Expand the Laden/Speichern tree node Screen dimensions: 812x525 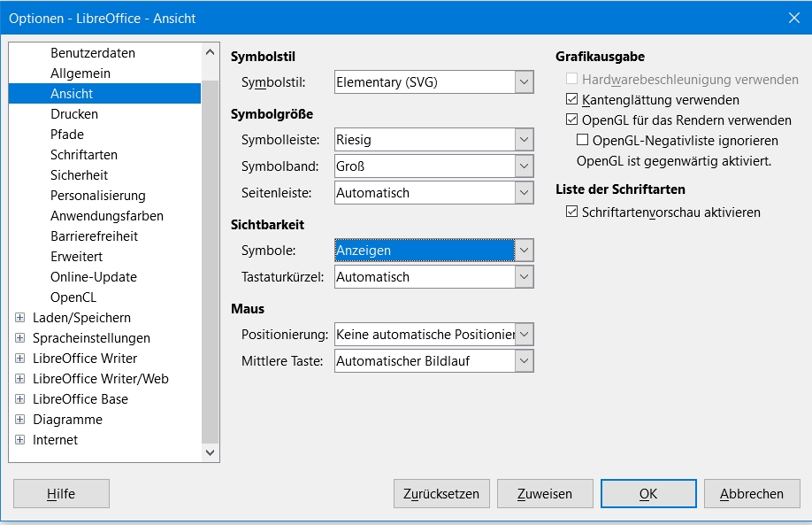[x=19, y=317]
